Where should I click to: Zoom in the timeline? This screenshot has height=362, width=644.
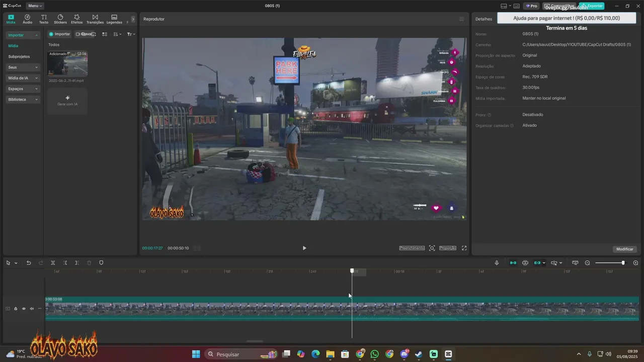[x=635, y=263]
